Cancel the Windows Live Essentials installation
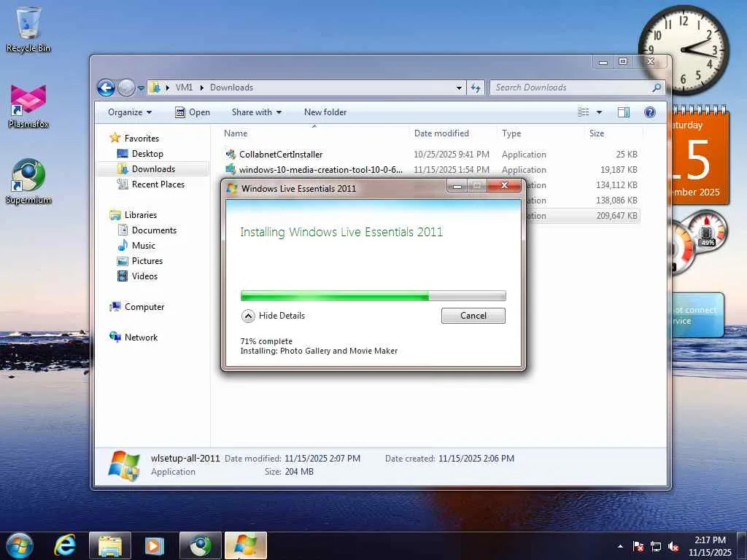The height and width of the screenshot is (560, 747). [473, 316]
